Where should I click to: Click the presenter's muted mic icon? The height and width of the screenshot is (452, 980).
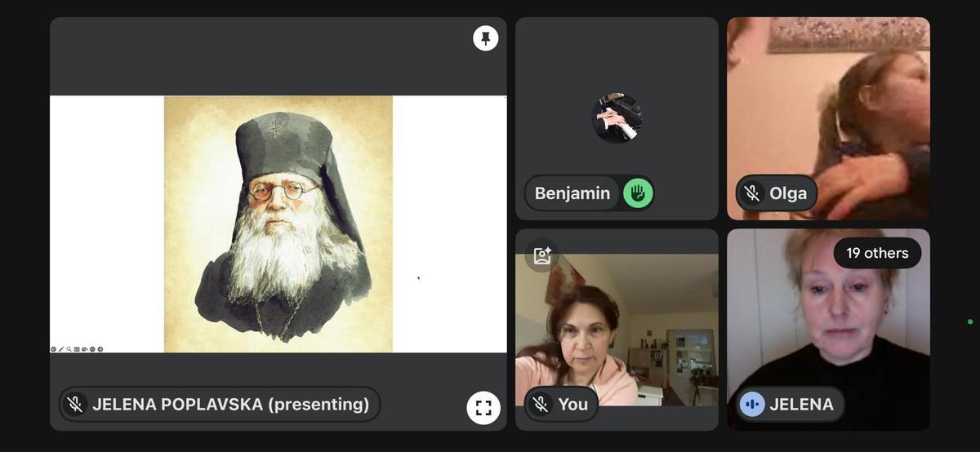tap(75, 404)
